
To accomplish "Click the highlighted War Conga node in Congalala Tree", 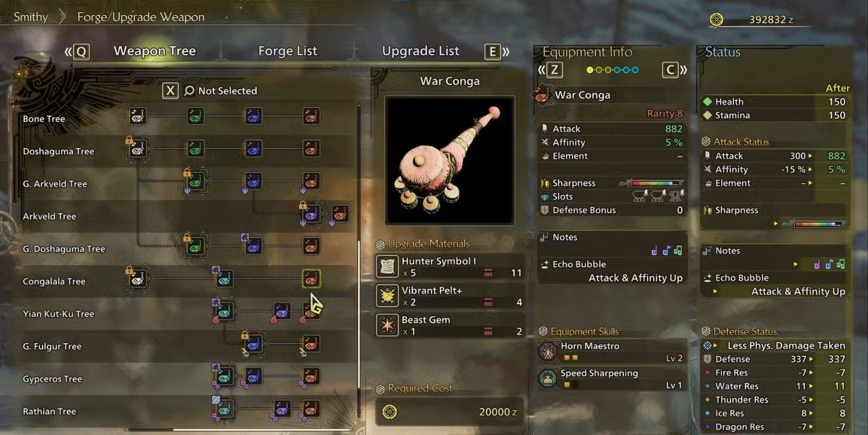I will click(311, 278).
